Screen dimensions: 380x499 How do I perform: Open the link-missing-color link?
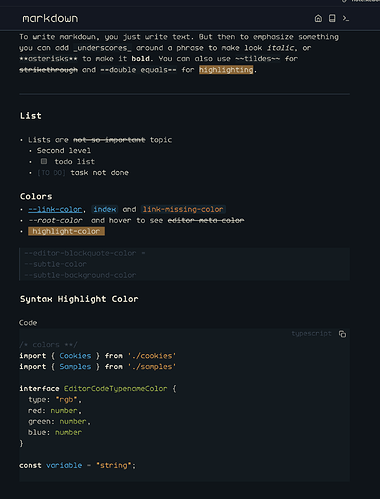tap(183, 209)
